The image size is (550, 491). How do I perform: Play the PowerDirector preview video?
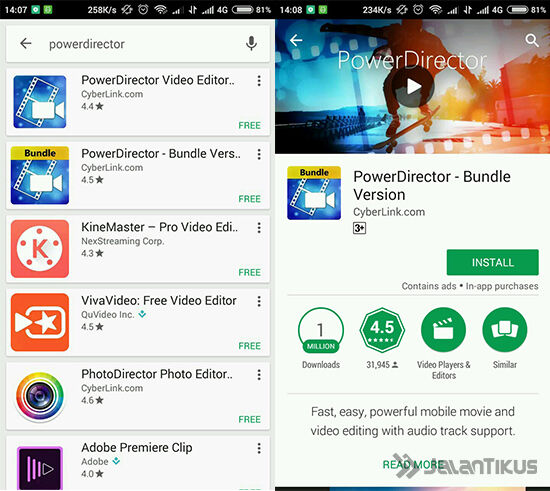point(413,86)
